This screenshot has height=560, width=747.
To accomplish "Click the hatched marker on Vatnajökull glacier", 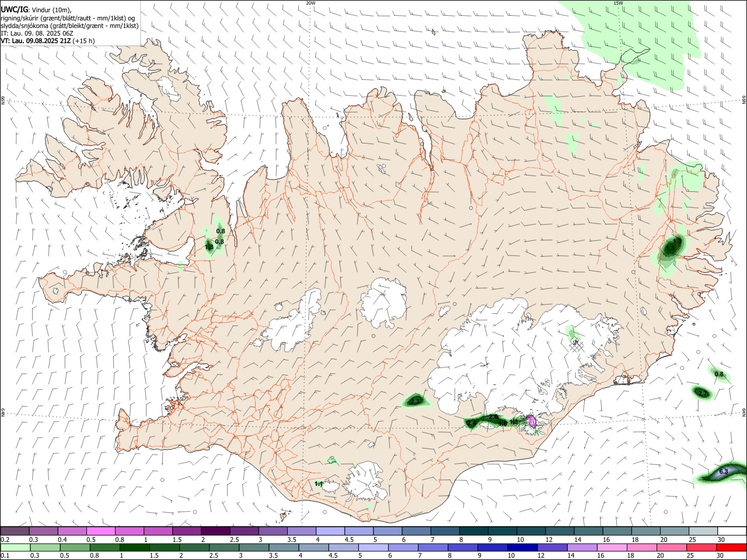I will click(x=576, y=345).
